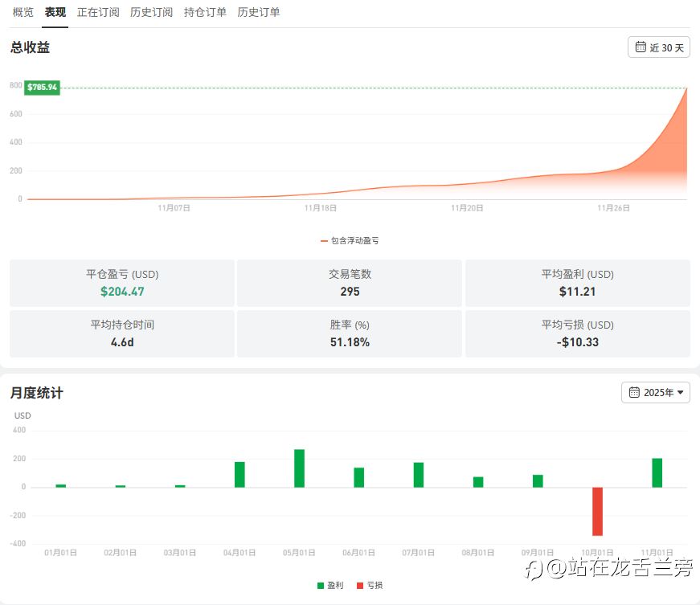Image resolution: width=700 pixels, height=605 pixels.
Task: Click the May profit bar
Action: tap(299, 468)
